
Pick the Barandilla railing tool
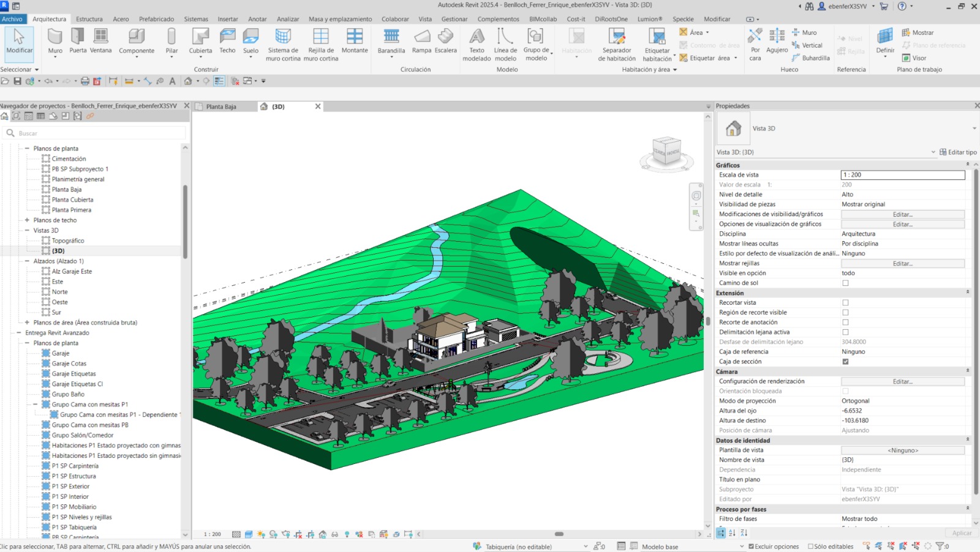coord(391,41)
